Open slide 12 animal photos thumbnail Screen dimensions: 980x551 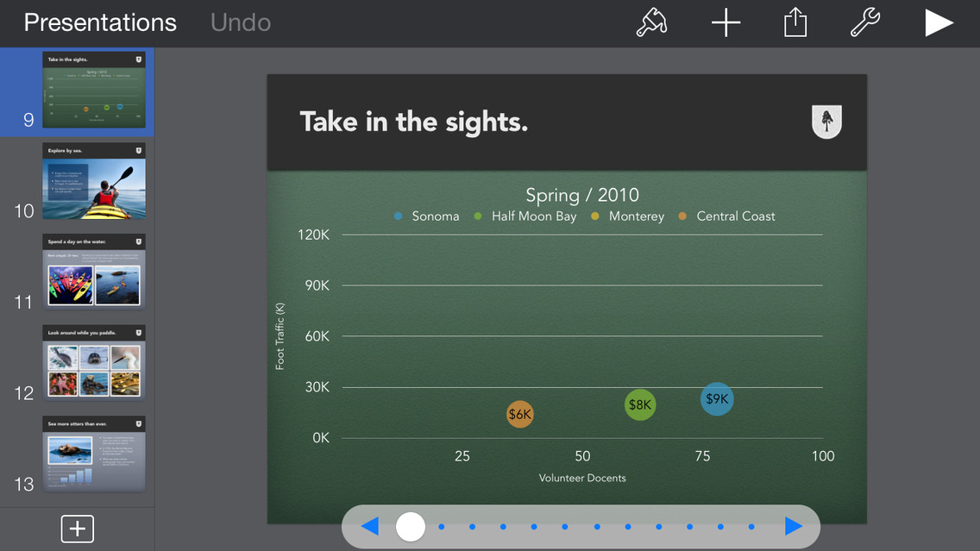coord(94,363)
